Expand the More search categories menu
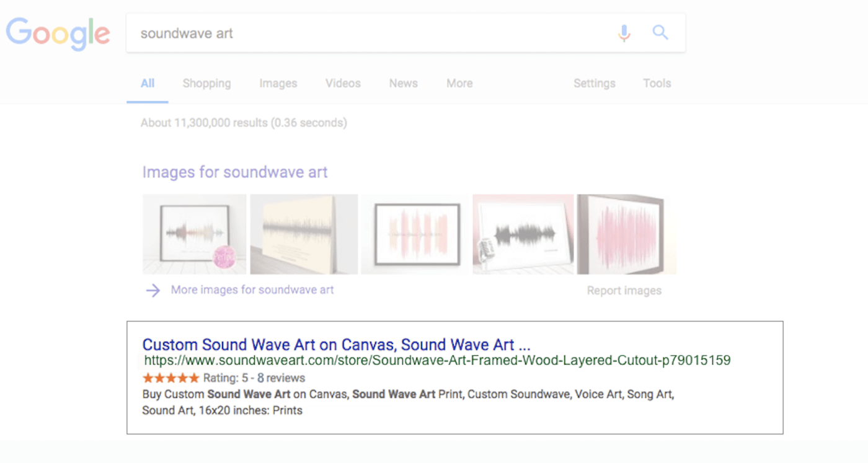The width and height of the screenshot is (868, 463). pyautogui.click(x=459, y=84)
